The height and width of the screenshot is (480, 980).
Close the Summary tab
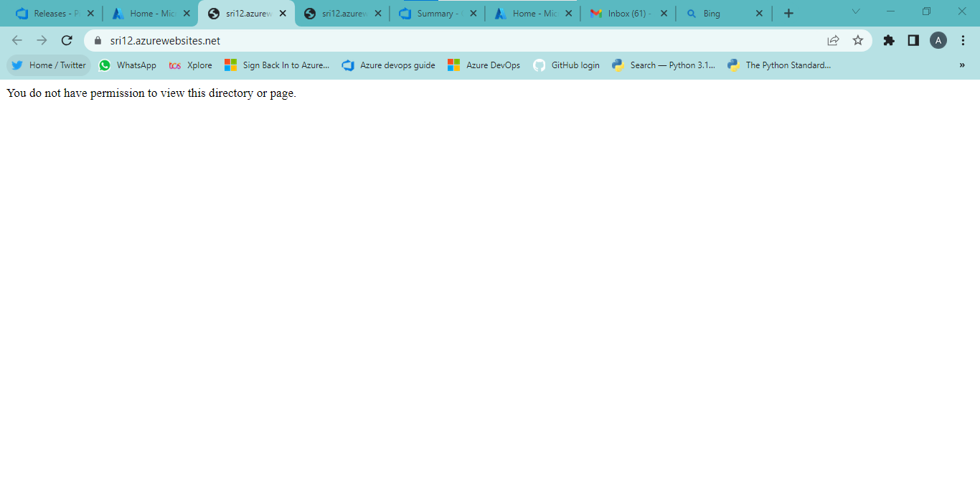[473, 14]
